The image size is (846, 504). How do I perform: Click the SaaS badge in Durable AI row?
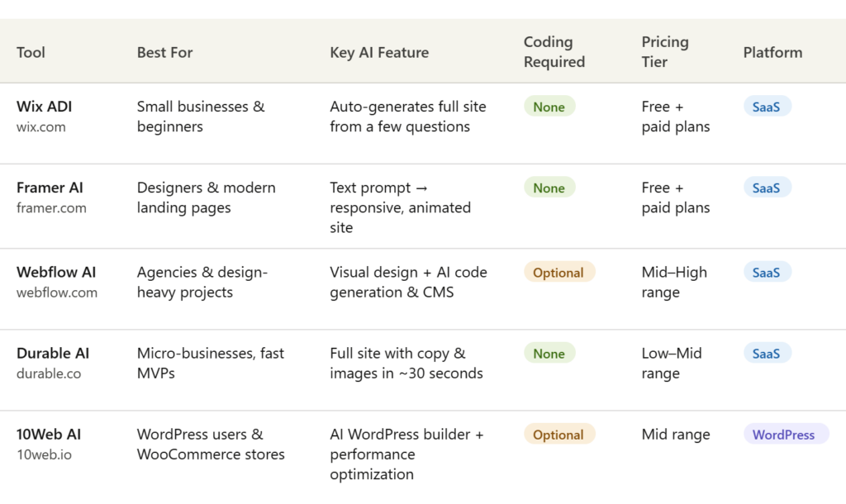767,354
